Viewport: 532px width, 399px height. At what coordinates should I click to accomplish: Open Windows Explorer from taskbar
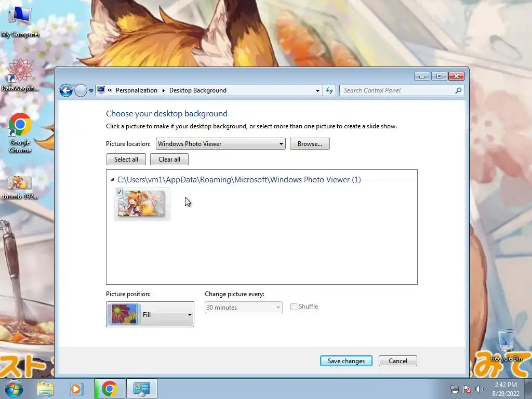[x=46, y=389]
